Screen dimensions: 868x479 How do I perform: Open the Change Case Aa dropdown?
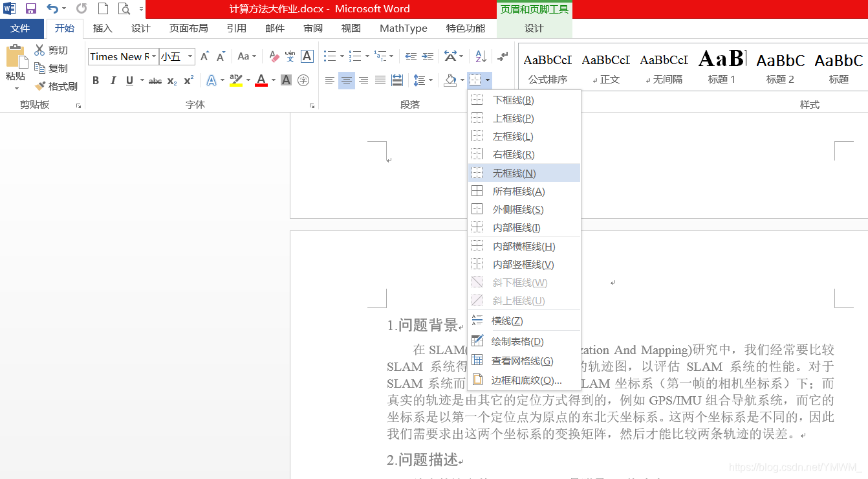pyautogui.click(x=246, y=57)
